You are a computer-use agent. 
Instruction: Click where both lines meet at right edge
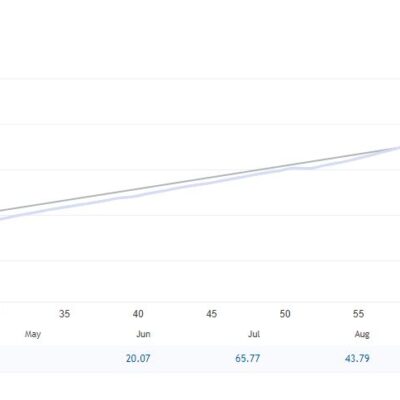click(x=397, y=148)
